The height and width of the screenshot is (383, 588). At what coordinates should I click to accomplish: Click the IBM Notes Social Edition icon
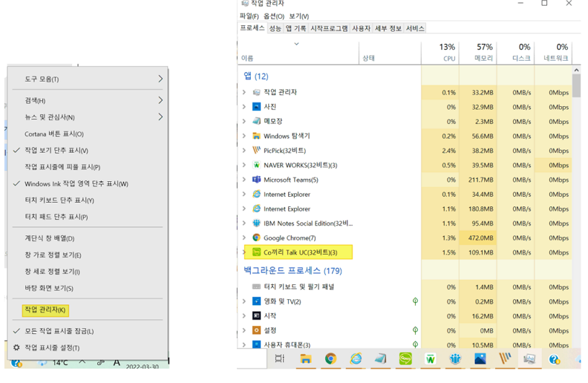tap(257, 223)
